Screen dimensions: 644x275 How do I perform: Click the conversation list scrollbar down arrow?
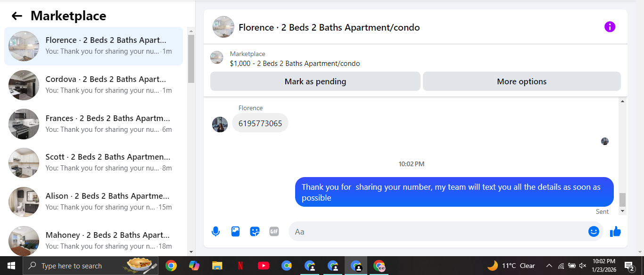tap(191, 252)
